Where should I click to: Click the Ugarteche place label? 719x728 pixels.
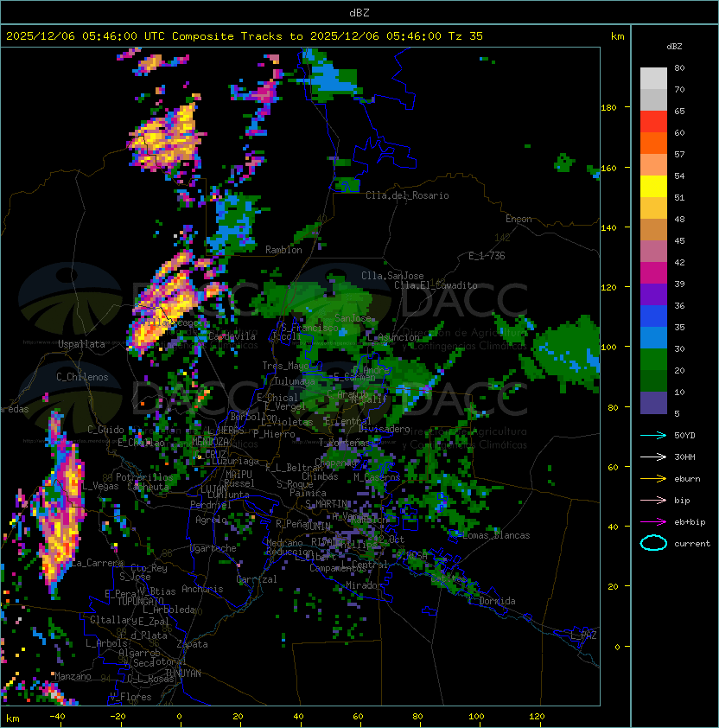(213, 548)
